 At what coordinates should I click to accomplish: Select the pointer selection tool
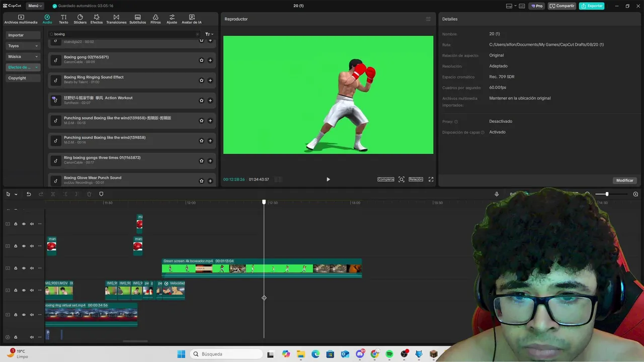(8, 194)
